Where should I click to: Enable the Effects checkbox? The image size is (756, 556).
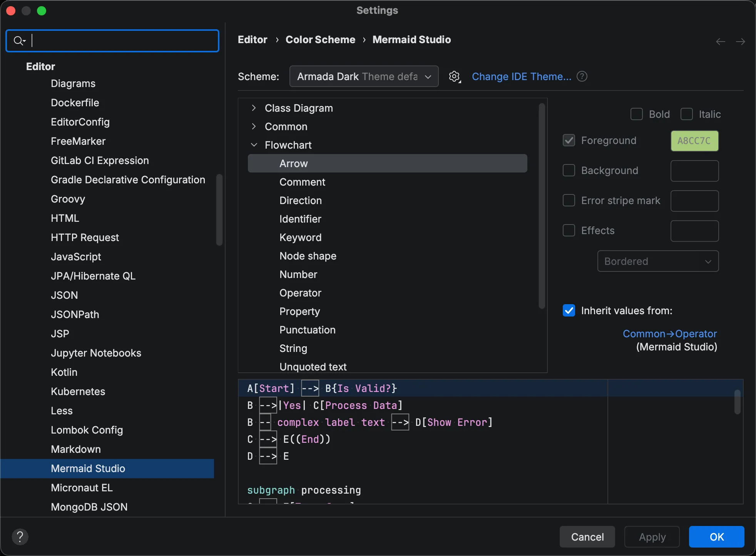(569, 230)
